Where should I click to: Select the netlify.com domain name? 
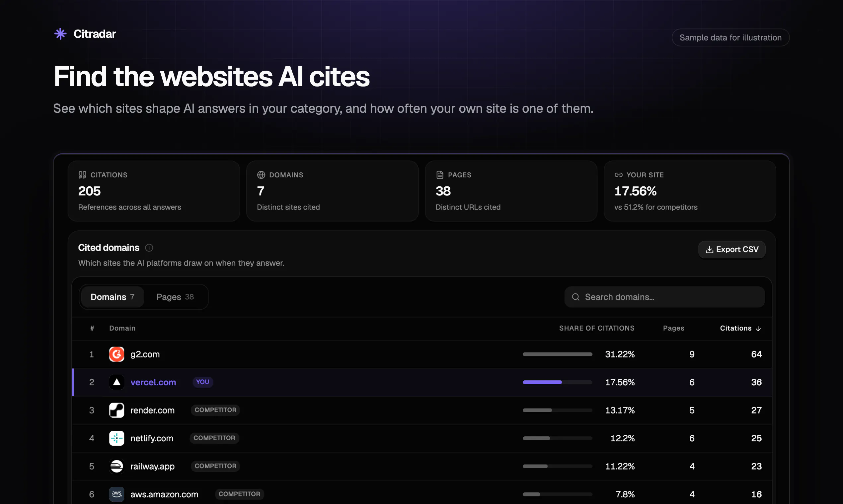tap(152, 438)
